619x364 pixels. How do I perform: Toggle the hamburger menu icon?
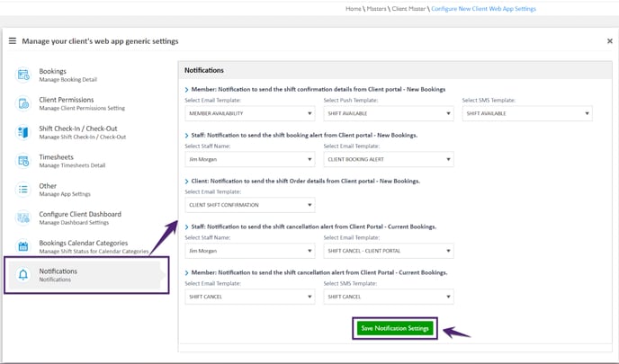[x=12, y=41]
